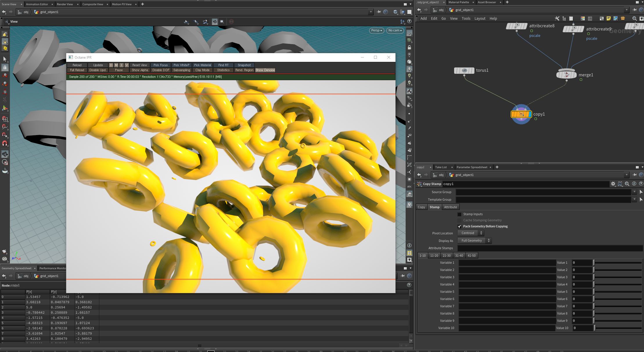The width and height of the screenshot is (644, 352).
Task: Open the Persp viewport dropdown
Action: [x=377, y=30]
